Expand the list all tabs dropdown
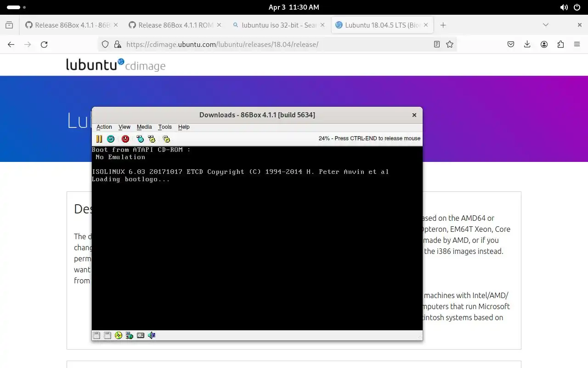588x368 pixels. click(x=546, y=25)
